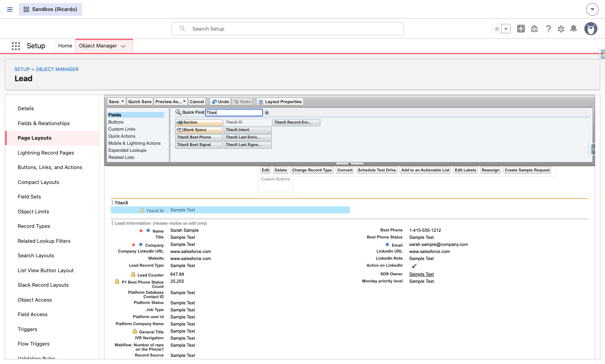Open the Save dropdown arrow

point(122,102)
